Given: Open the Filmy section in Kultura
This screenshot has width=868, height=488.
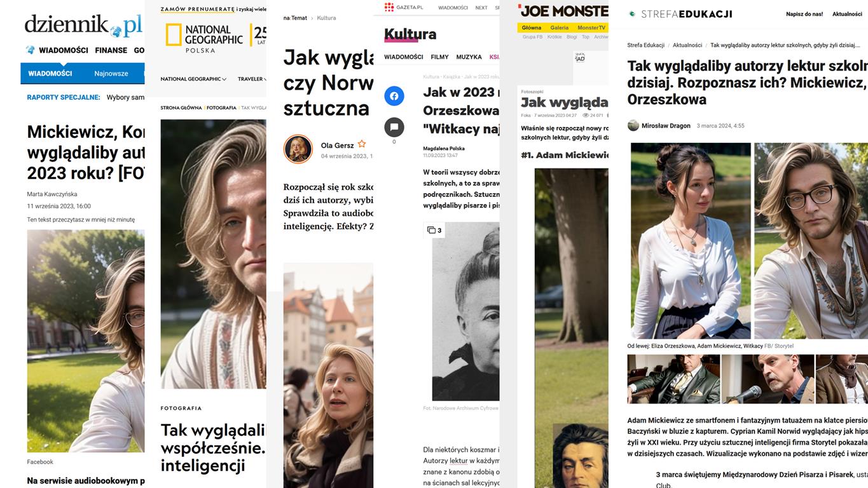Looking at the screenshot, I should pos(439,57).
